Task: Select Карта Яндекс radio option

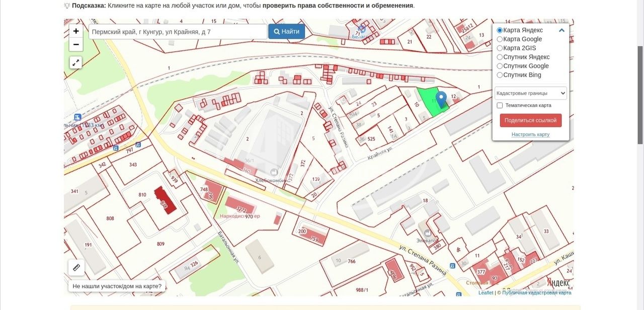Action: (500, 30)
